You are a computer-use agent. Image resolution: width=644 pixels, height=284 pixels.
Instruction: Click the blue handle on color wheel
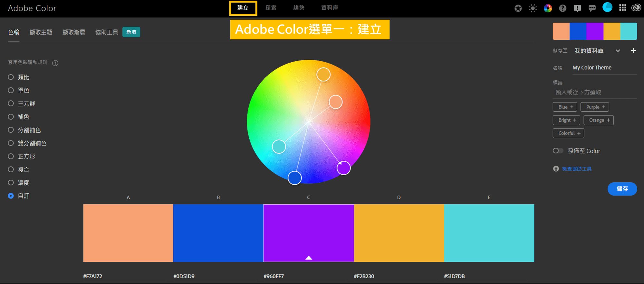point(294,178)
